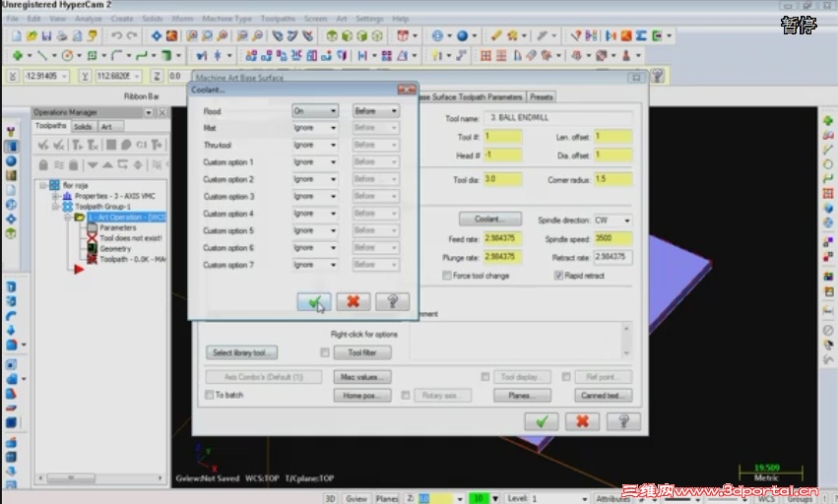838x504 pixels.
Task: Click the Save diskette icon
Action: pyautogui.click(x=46, y=35)
